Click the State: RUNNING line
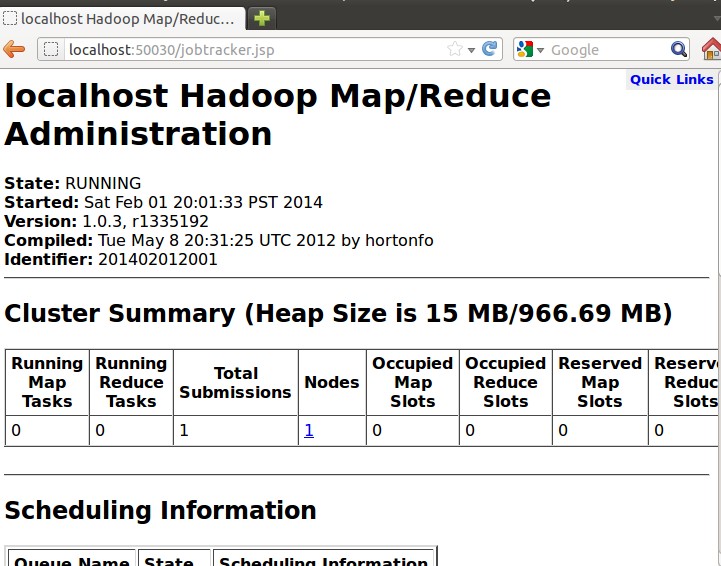This screenshot has height=566, width=721. point(73,183)
